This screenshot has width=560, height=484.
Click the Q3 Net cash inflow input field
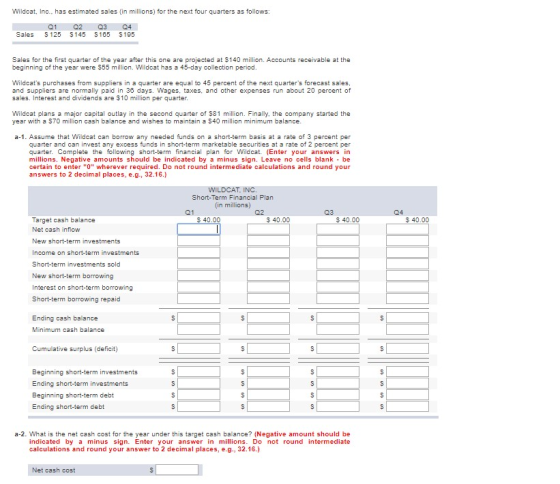tap(338, 229)
